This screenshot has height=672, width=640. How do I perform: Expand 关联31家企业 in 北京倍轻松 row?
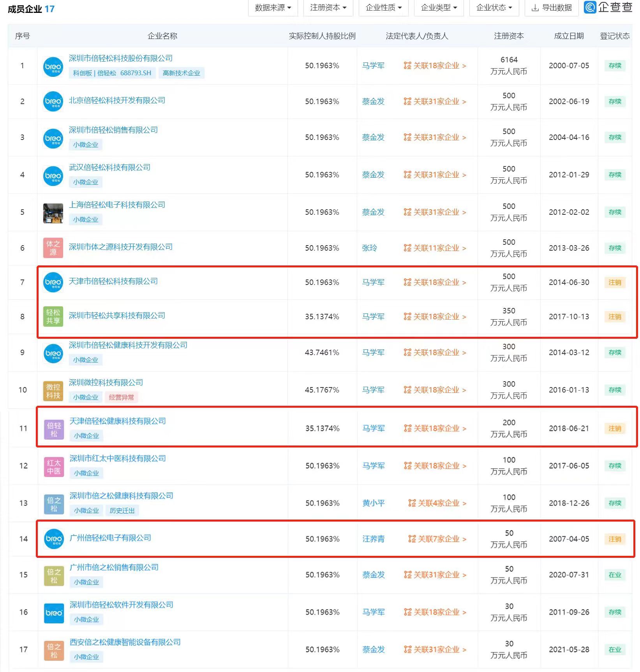(435, 101)
